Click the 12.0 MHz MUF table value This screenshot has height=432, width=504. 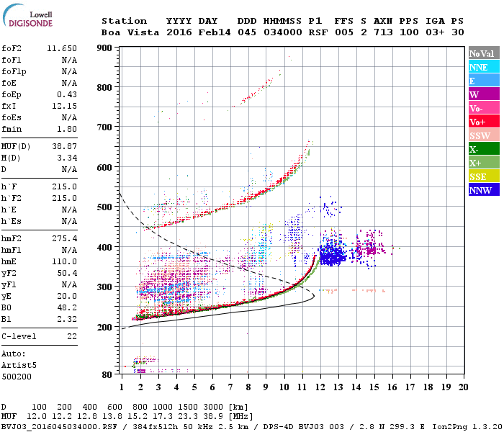tap(37, 417)
